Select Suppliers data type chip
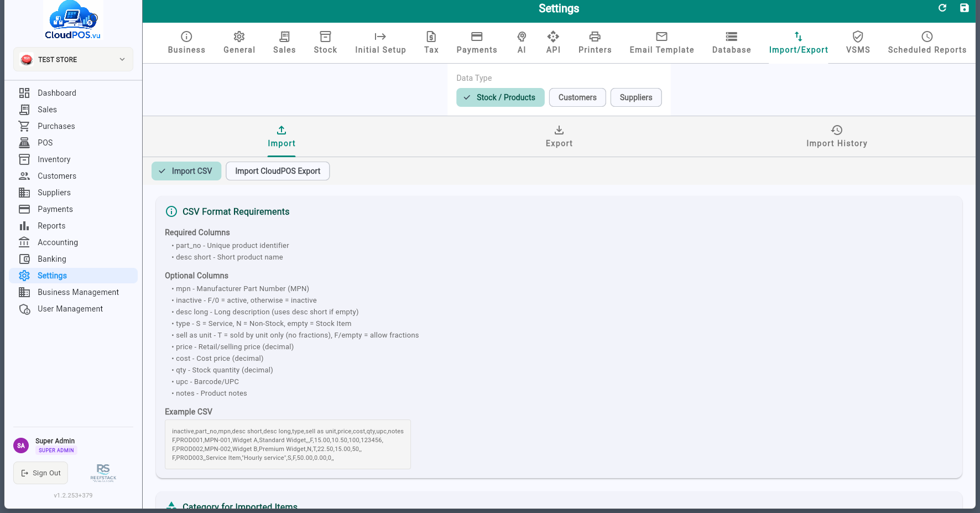Screen dimensions: 980x513 (x=636, y=97)
